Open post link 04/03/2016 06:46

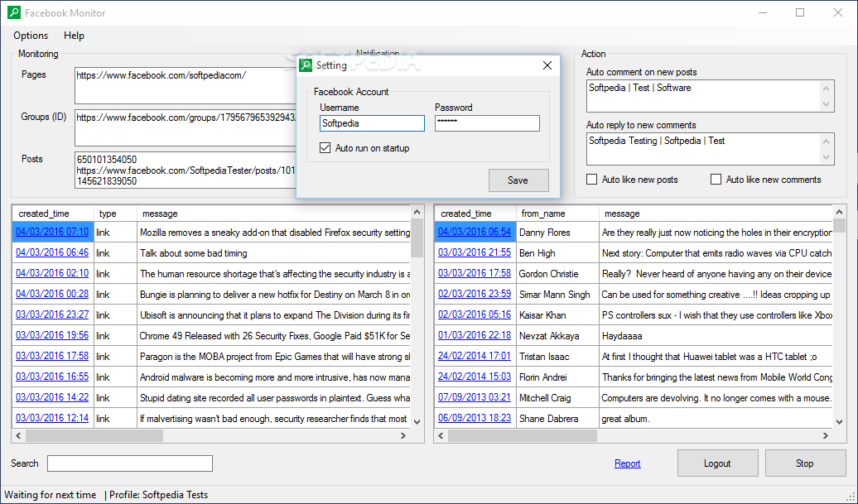pos(52,252)
